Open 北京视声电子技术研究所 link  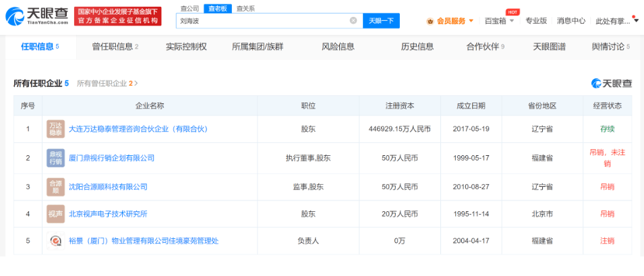point(108,214)
